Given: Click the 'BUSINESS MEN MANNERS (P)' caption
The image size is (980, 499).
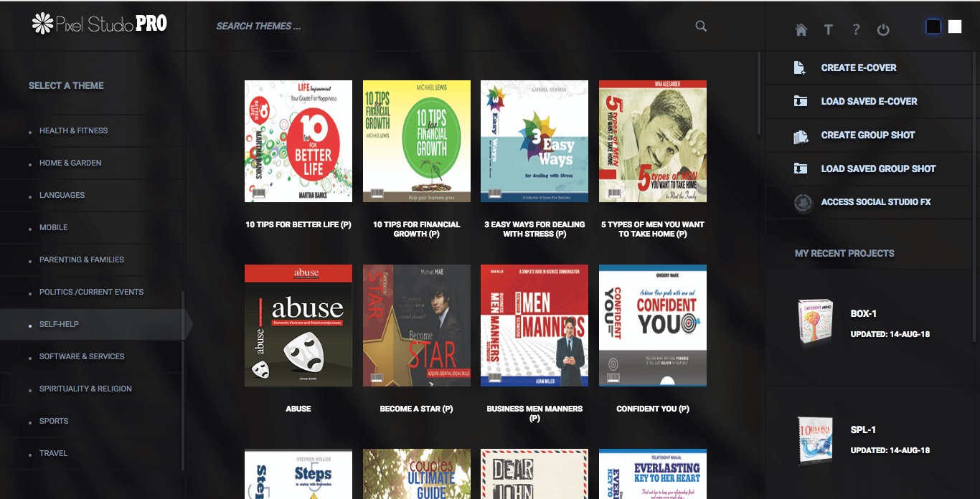Looking at the screenshot, I should pos(534,414).
